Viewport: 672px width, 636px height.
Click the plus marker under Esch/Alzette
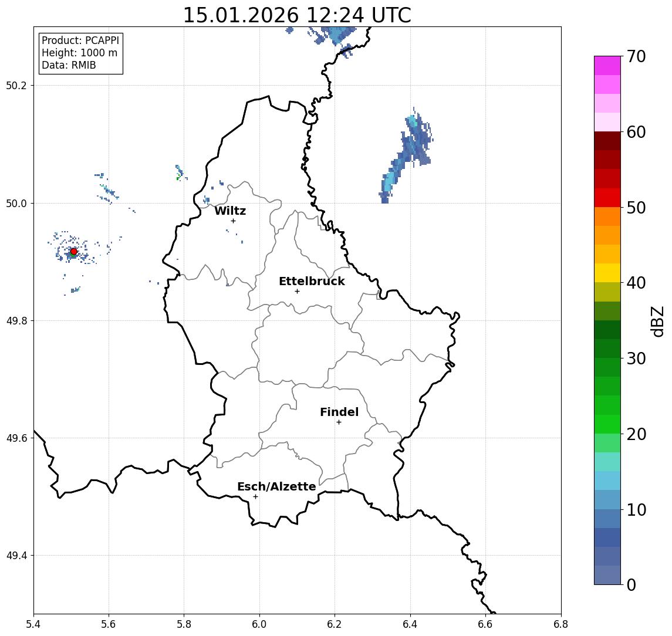click(255, 497)
